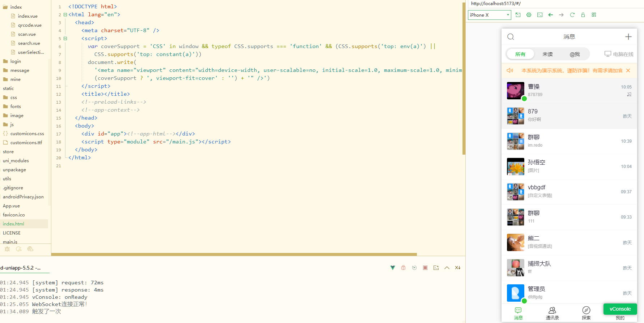Go forward in the built-in browser

[x=561, y=15]
